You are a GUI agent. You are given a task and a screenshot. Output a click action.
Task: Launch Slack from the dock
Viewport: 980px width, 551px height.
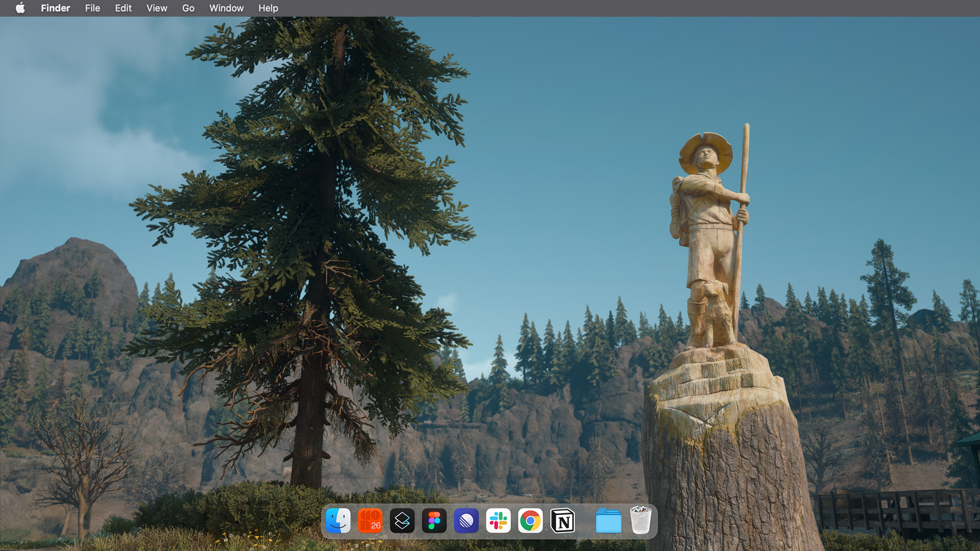[499, 521]
